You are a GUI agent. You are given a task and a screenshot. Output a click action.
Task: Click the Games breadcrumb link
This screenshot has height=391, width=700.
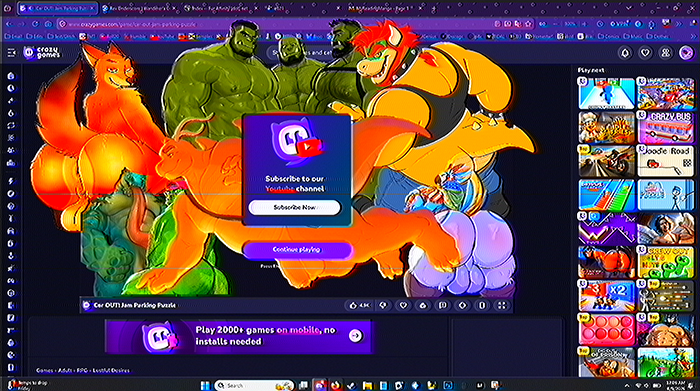pyautogui.click(x=44, y=370)
